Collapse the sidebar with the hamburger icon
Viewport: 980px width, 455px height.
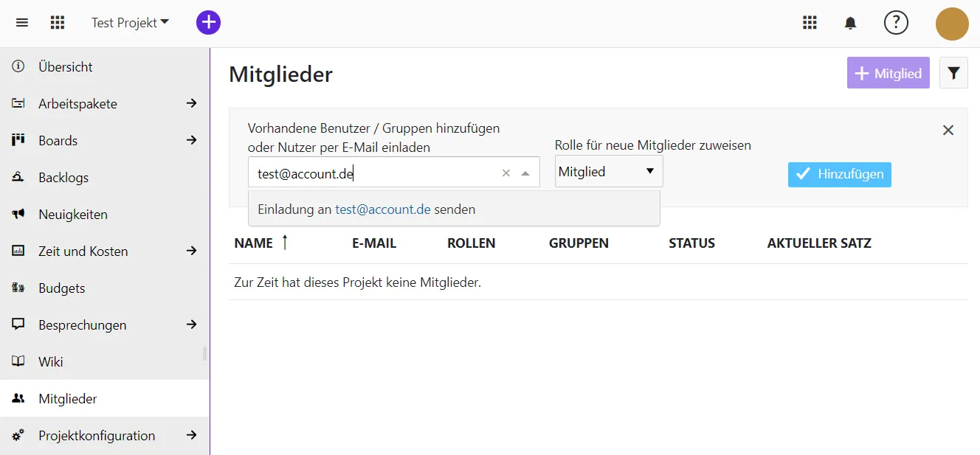[21, 22]
